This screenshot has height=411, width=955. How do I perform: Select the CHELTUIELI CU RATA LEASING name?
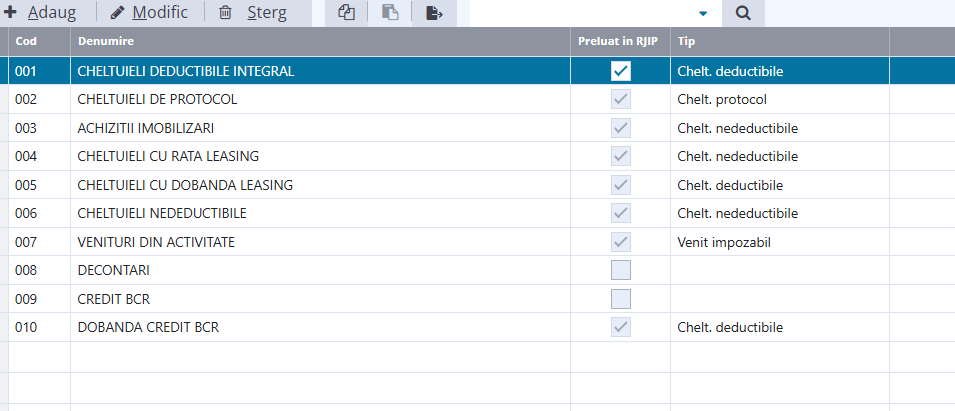coord(168,156)
